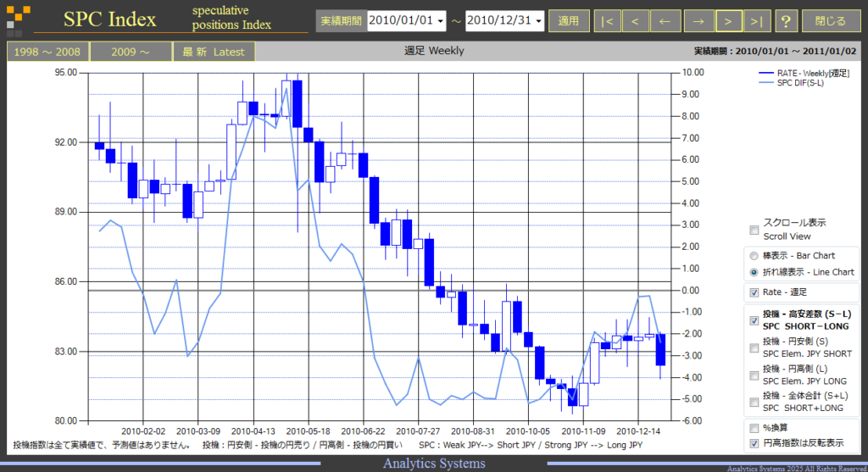Jump to last period with >| button
This screenshot has height=472, width=868.
pyautogui.click(x=756, y=21)
